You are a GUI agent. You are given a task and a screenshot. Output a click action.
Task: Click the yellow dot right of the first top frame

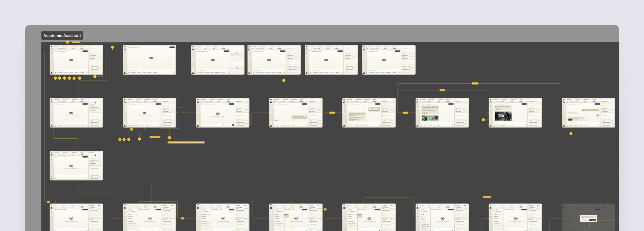pos(112,47)
